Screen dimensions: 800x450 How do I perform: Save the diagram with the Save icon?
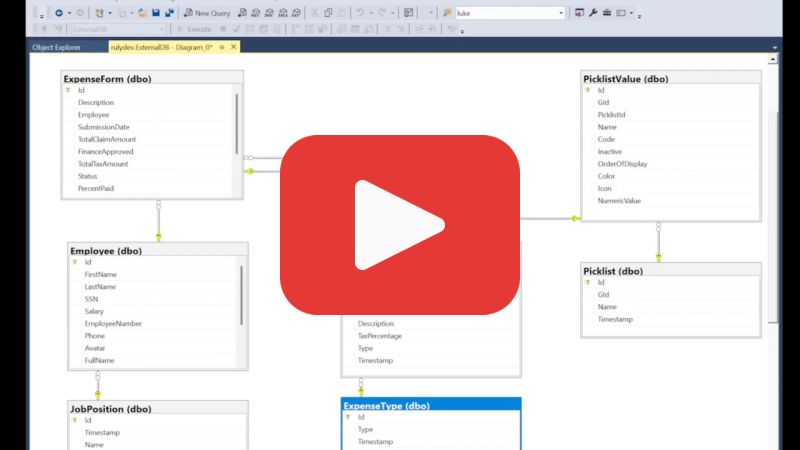click(x=156, y=13)
